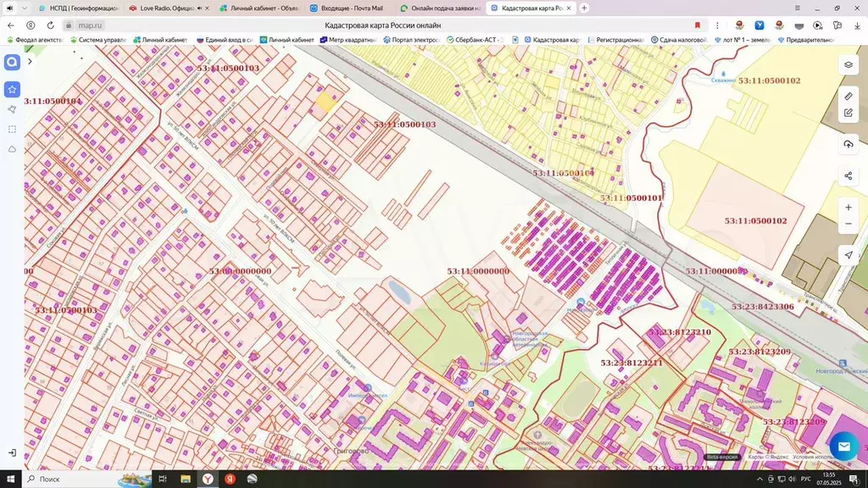Open browser downloads arrow icon
Image resolution: width=868 pixels, height=488 pixels.
857,25
